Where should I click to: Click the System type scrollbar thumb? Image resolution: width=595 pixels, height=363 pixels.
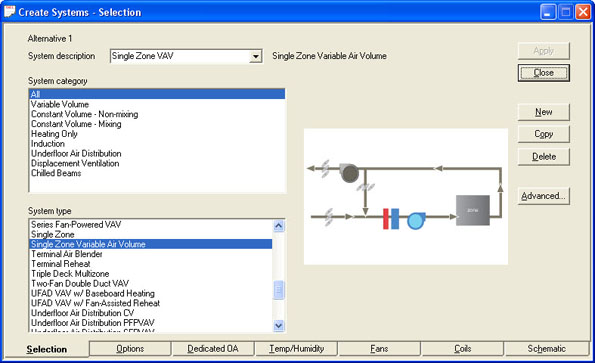(279, 290)
